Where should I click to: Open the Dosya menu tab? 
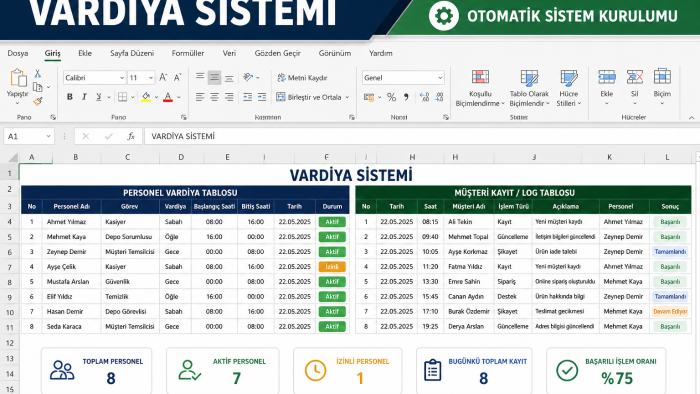[18, 53]
